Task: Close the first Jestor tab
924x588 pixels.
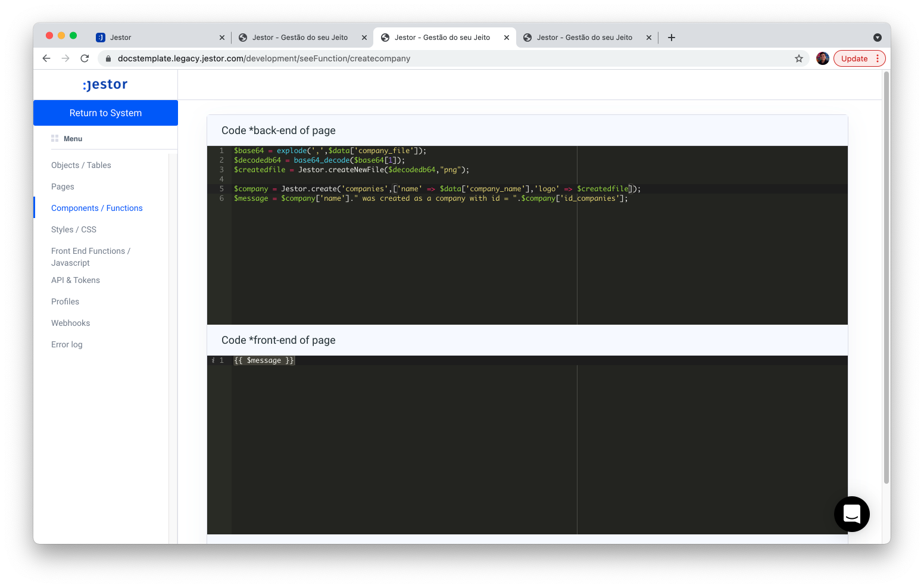Action: pyautogui.click(x=222, y=38)
